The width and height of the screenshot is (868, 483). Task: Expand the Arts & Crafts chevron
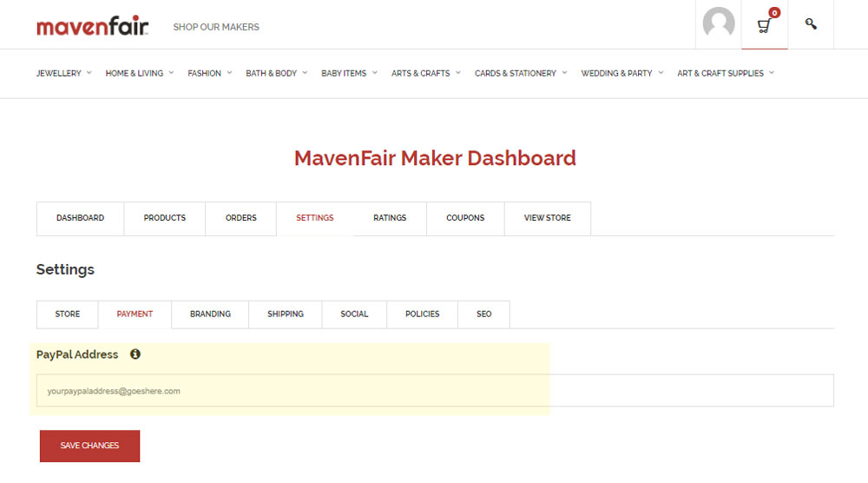[x=458, y=73]
